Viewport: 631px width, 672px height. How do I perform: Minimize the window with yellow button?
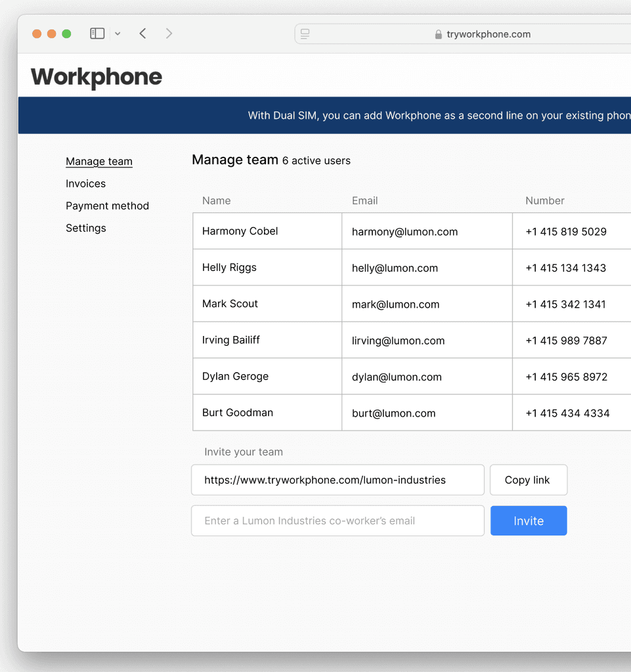[x=51, y=34]
